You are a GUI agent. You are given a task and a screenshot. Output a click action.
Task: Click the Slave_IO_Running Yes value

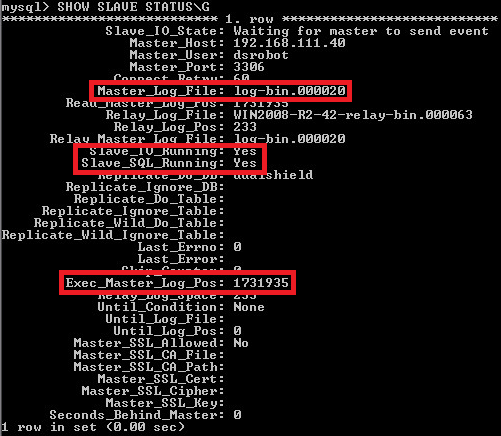pos(245,151)
